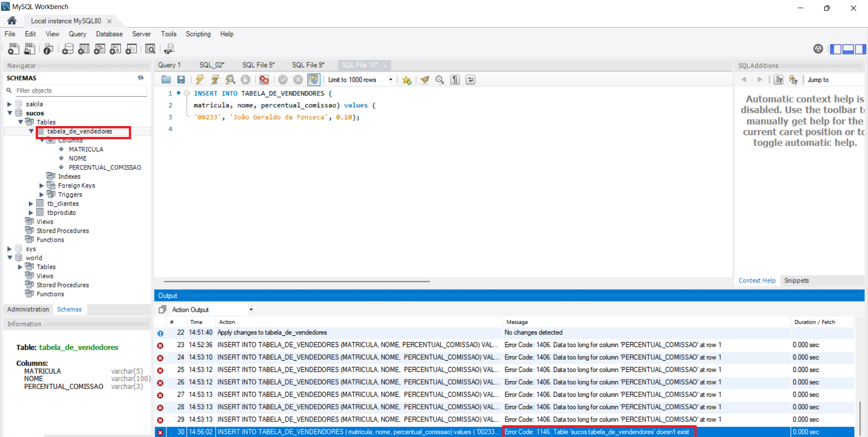Select output row 30 with error 1146
The image size is (868, 437).
pos(505,432)
